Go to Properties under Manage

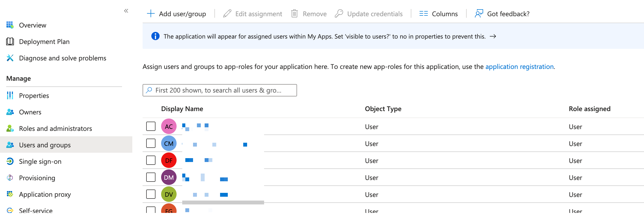coord(34,96)
